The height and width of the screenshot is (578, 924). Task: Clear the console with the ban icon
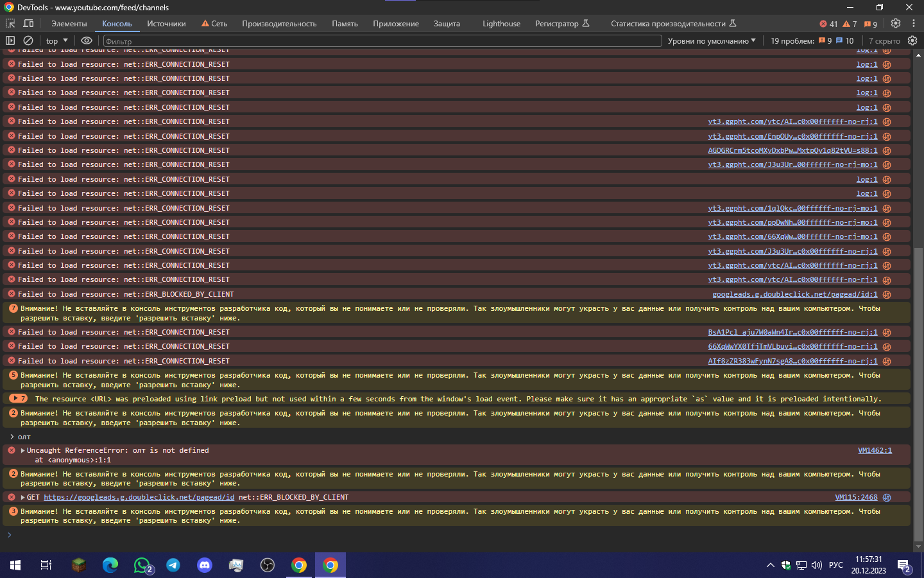point(28,40)
